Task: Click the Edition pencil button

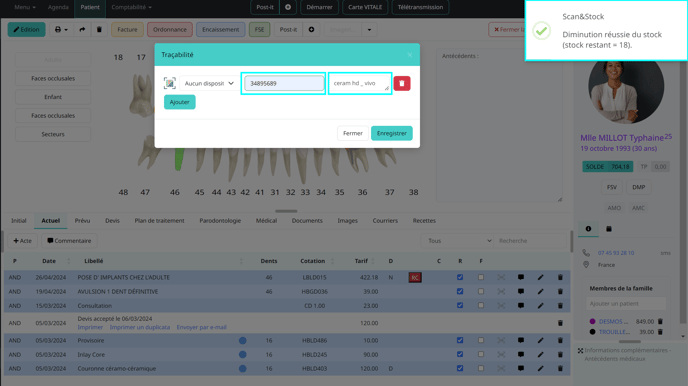Action: pyautogui.click(x=26, y=29)
